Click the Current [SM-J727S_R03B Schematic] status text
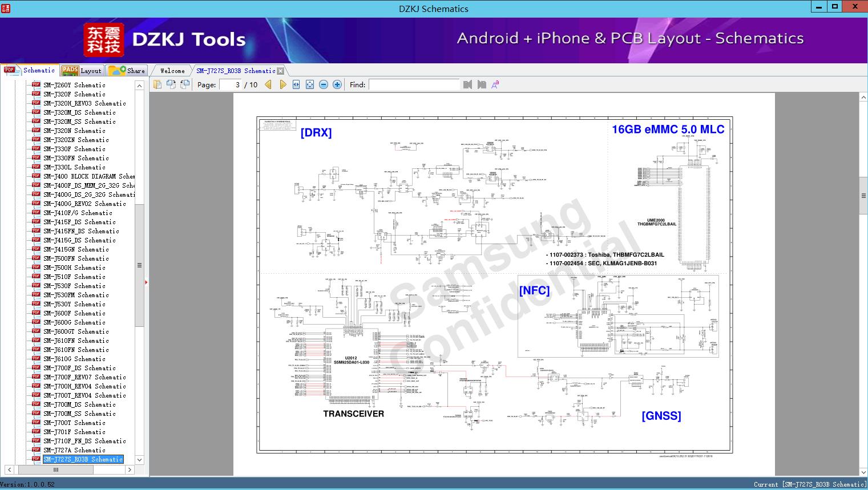 pos(810,484)
